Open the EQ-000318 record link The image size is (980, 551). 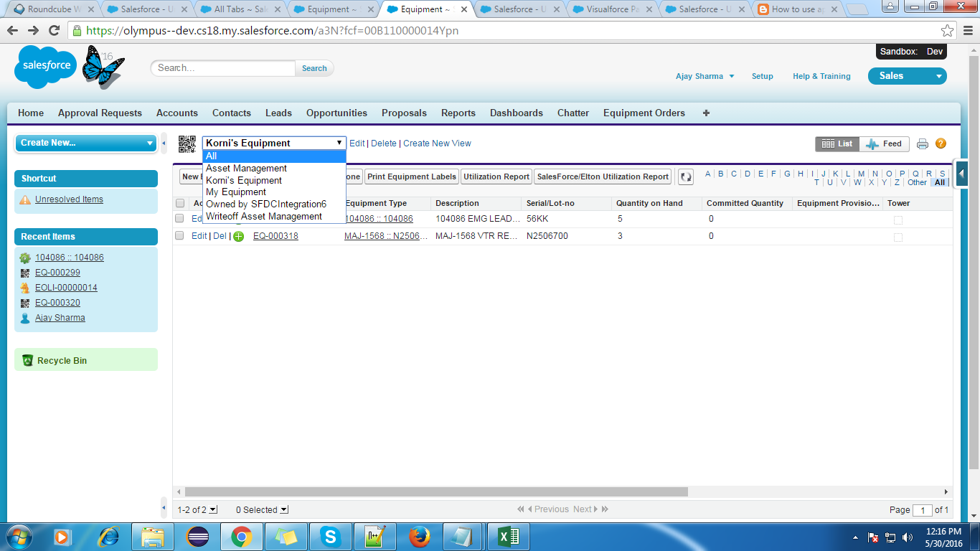275,236
